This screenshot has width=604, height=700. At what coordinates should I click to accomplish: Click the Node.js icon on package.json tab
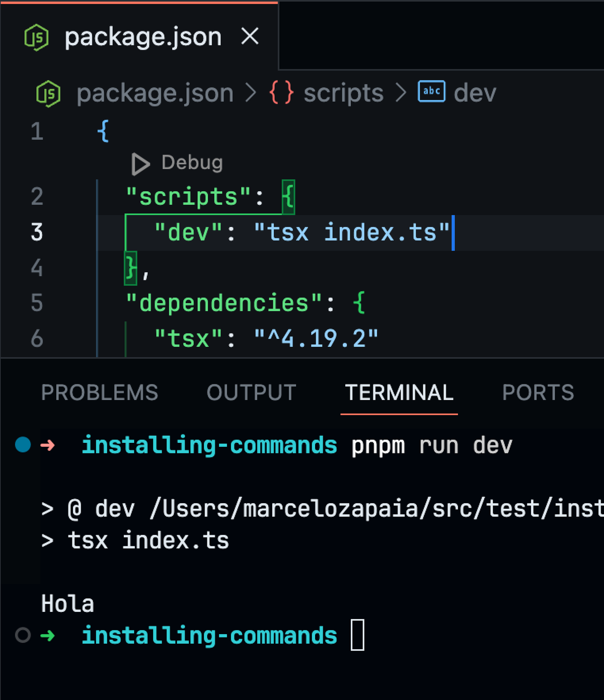pyautogui.click(x=37, y=37)
